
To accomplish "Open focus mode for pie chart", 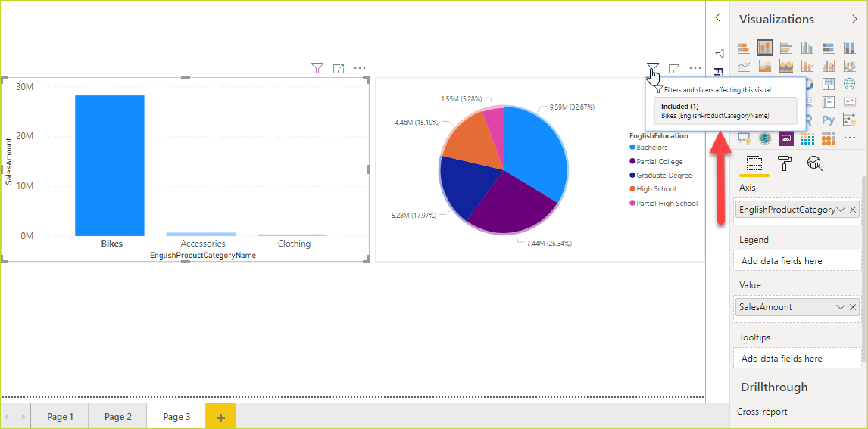I will [673, 69].
